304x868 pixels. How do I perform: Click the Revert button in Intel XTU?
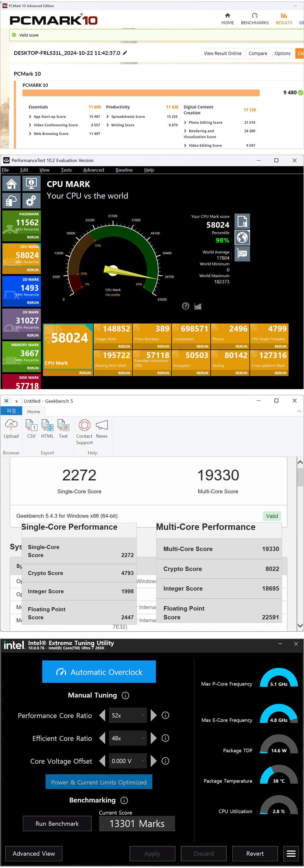(255, 853)
